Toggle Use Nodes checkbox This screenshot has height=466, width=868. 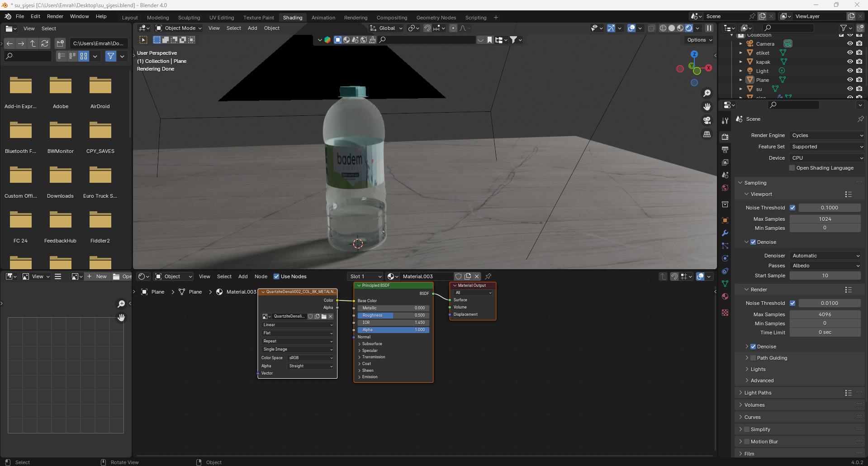point(276,276)
